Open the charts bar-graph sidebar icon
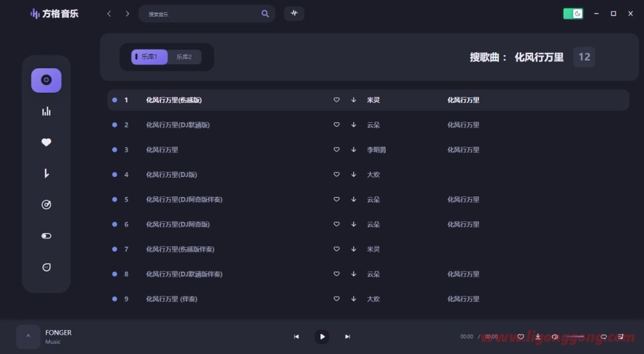 pos(46,111)
